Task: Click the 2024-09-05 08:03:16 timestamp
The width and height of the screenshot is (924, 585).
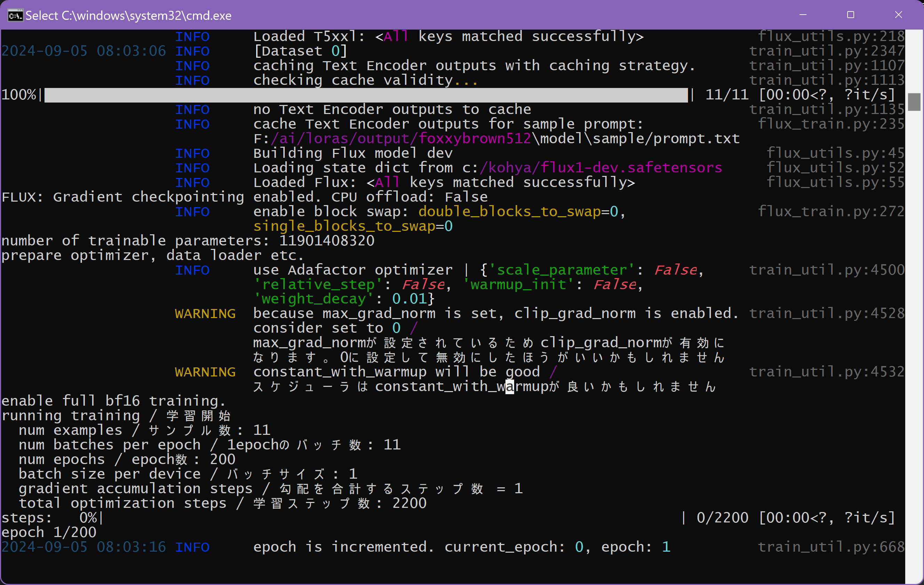Action: coord(84,547)
